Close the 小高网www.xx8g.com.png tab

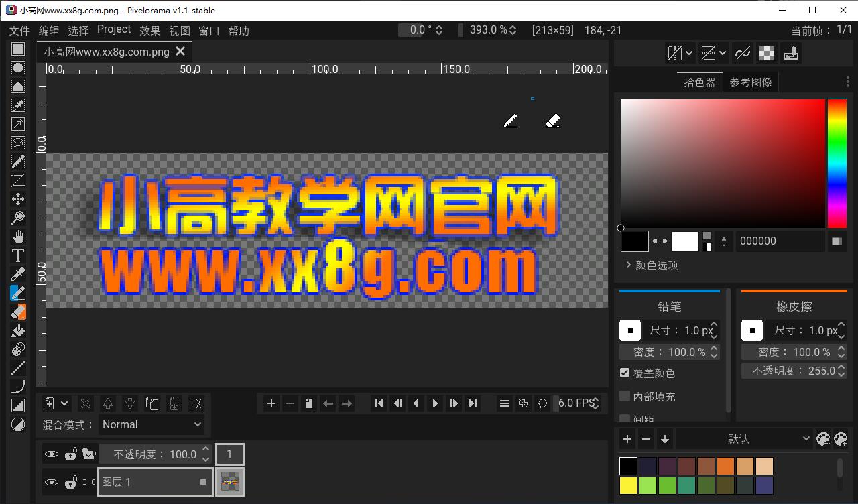tap(180, 51)
